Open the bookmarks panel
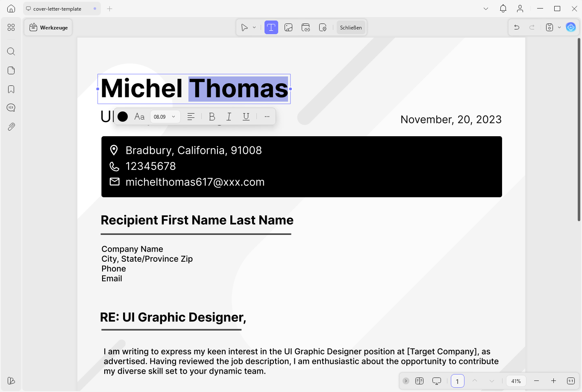This screenshot has height=392, width=582. point(11,89)
